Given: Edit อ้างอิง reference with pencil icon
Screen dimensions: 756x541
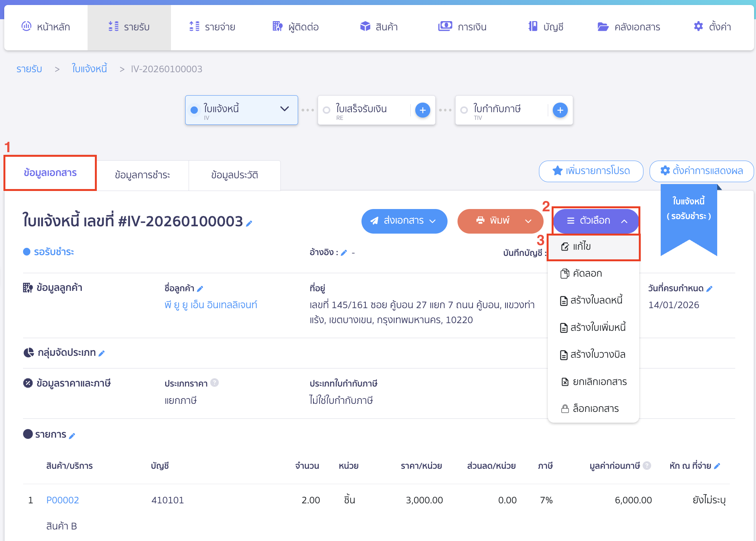Looking at the screenshot, I should coord(344,252).
